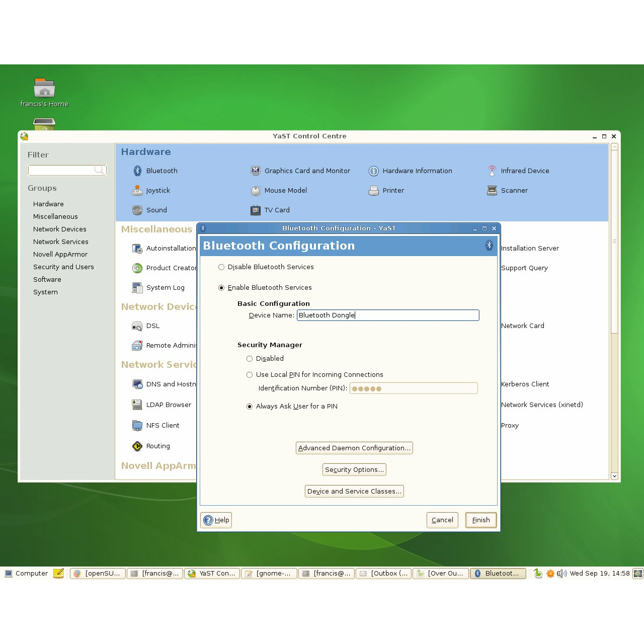Open Advanced Daemon Configuration
The image size is (644, 644).
(x=354, y=448)
